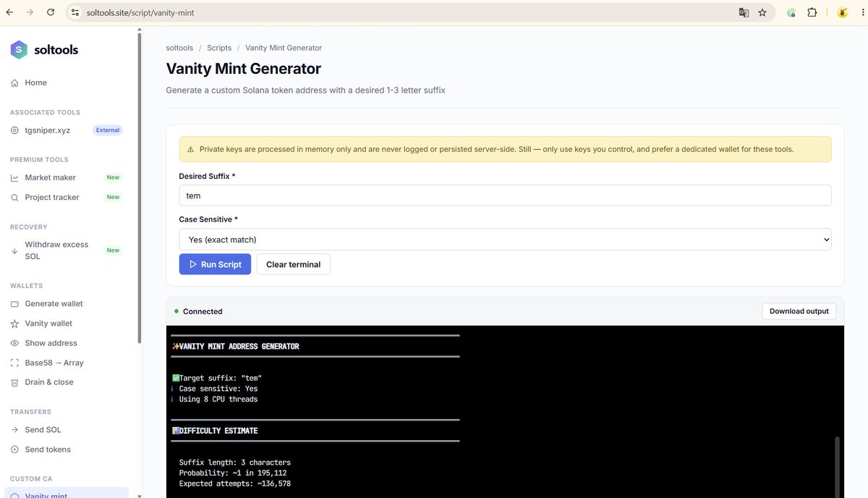Viewport: 868px width, 498px height.
Task: Click the soltools hexagon logo
Action: 19,50
